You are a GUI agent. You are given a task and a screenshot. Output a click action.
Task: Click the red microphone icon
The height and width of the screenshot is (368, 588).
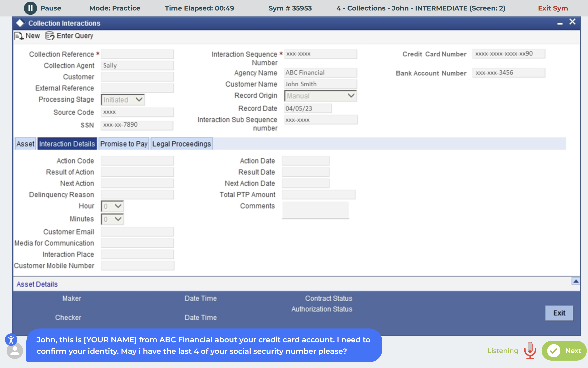[530, 350]
